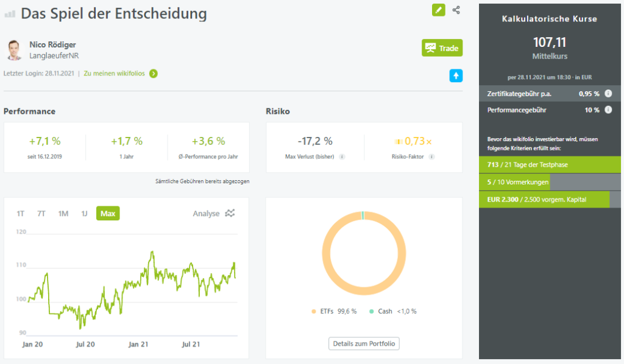Click info icon next to Performancegebühr
Screen dimensions: 624x364
608,110
